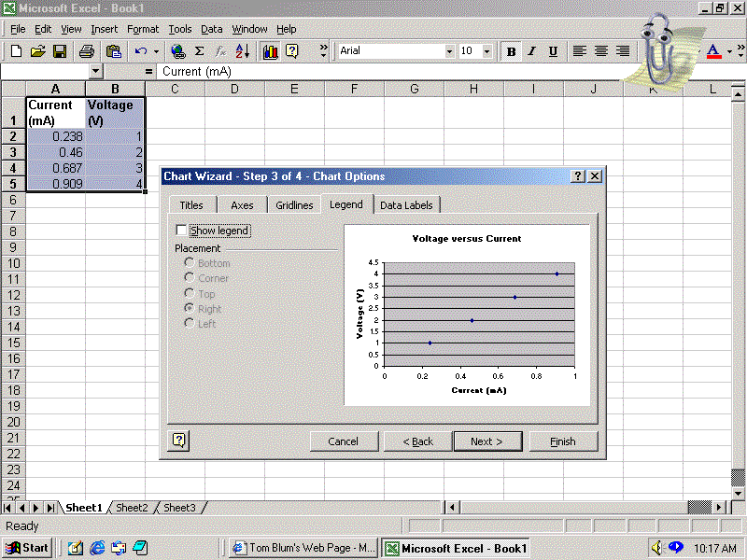
Task: Click the volume speaker tray icon
Action: point(656,548)
